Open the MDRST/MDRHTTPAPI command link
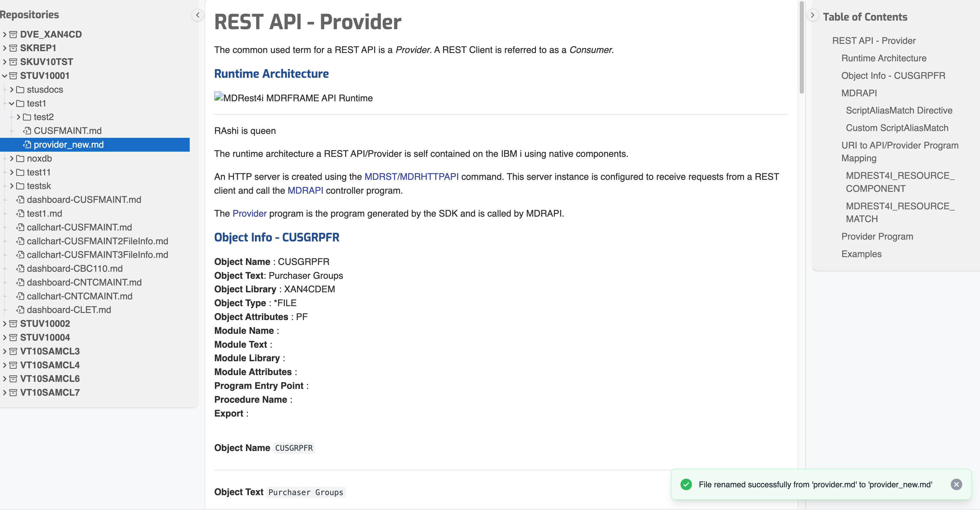This screenshot has width=980, height=510. pyautogui.click(x=411, y=177)
